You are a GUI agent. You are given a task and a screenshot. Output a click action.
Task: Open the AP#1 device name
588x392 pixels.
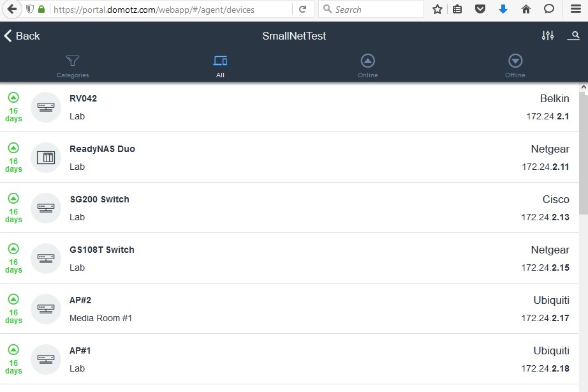(x=80, y=351)
